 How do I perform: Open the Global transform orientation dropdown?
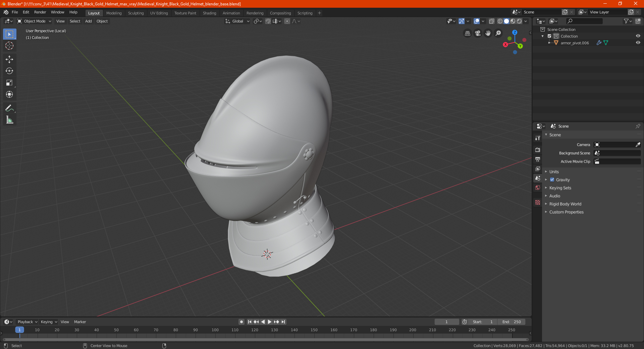click(237, 21)
